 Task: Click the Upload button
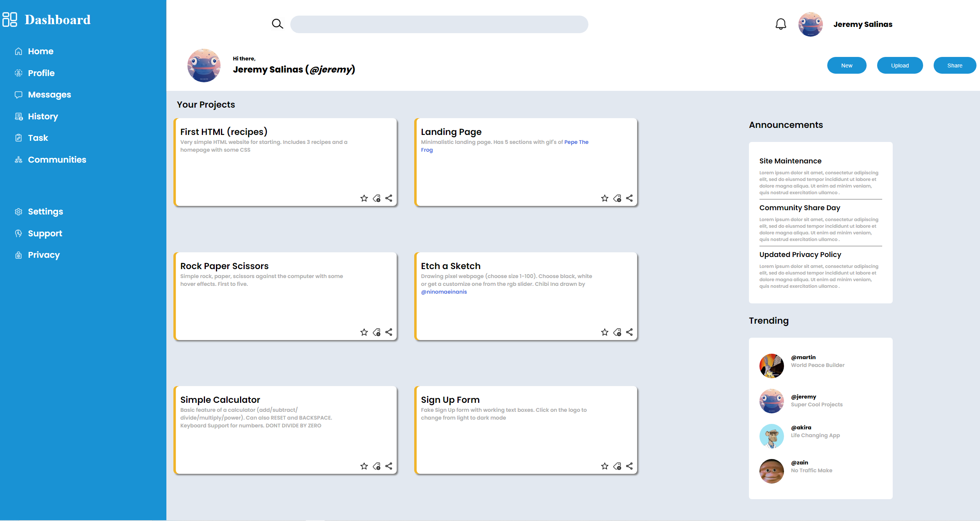[900, 65]
